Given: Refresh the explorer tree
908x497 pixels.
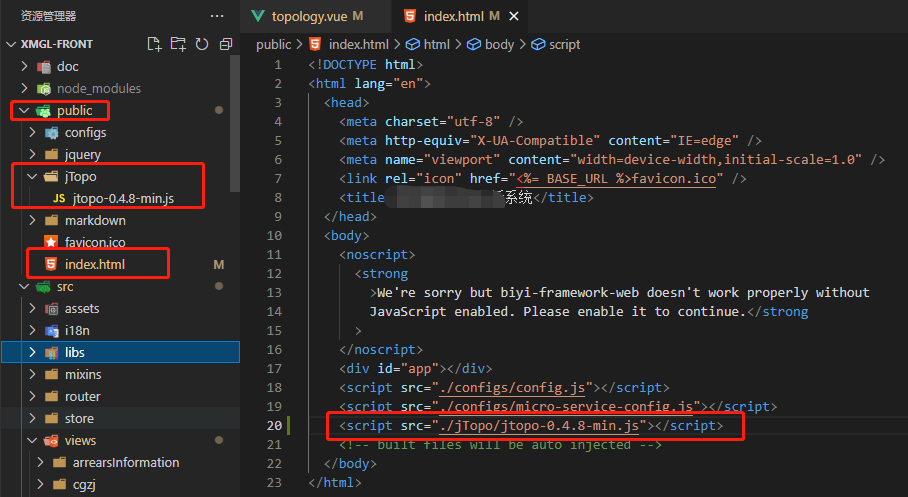Looking at the screenshot, I should tap(202, 44).
